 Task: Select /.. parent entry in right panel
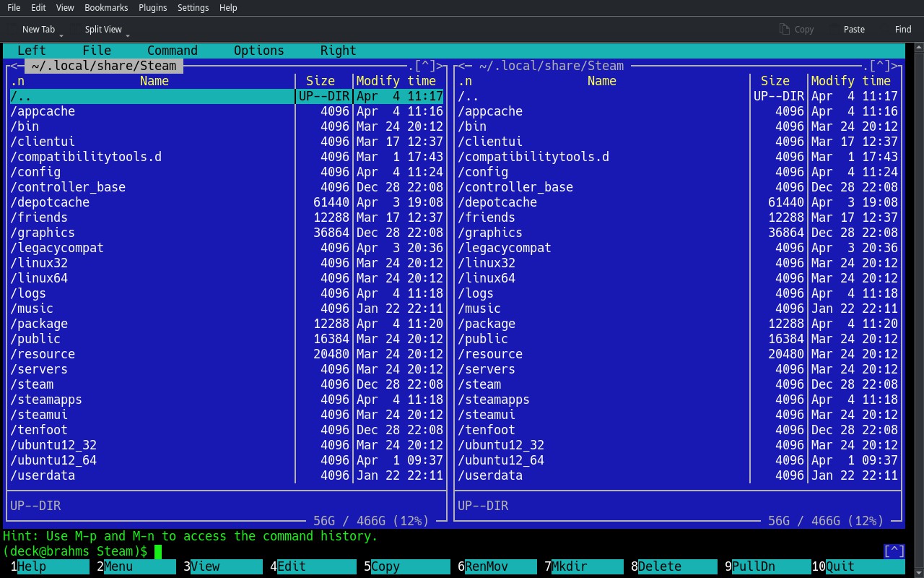[678, 96]
